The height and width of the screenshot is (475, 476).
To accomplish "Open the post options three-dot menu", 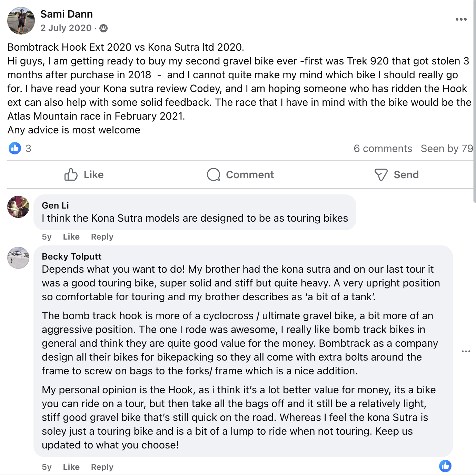I will (x=461, y=19).
